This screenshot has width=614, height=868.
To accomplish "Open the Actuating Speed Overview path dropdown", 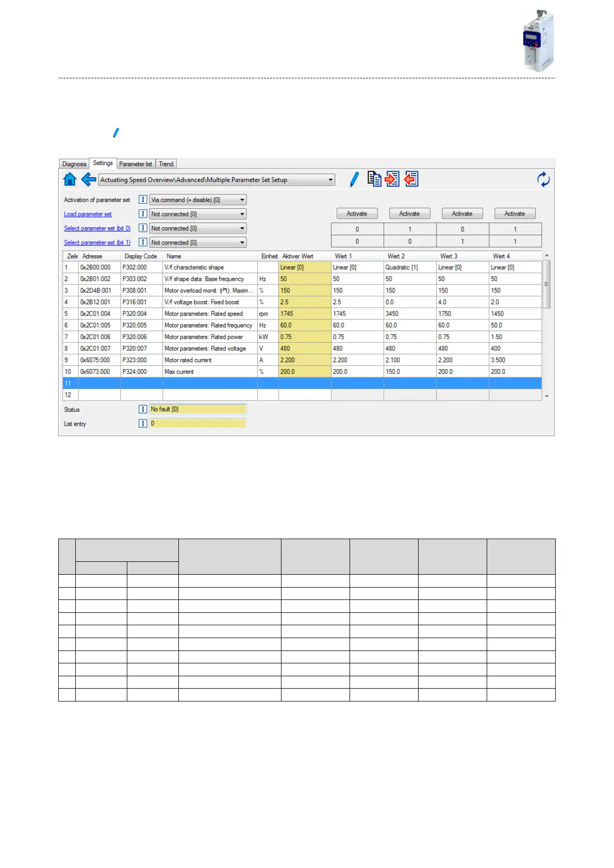I will click(x=330, y=180).
